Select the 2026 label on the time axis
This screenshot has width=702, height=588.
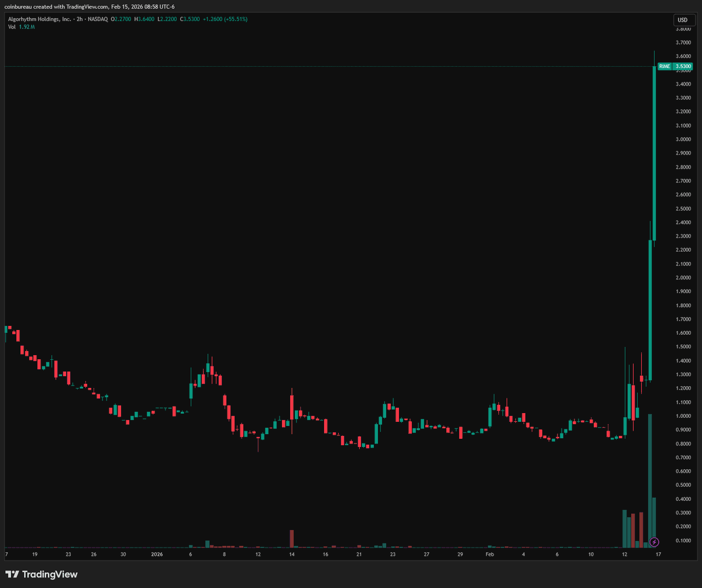157,553
